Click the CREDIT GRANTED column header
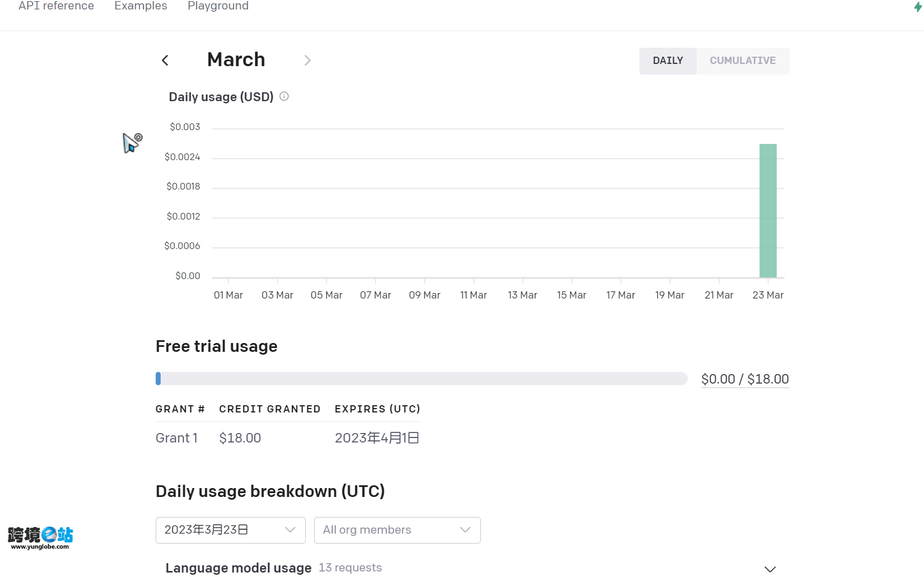Image resolution: width=924 pixels, height=577 pixels. click(x=270, y=409)
